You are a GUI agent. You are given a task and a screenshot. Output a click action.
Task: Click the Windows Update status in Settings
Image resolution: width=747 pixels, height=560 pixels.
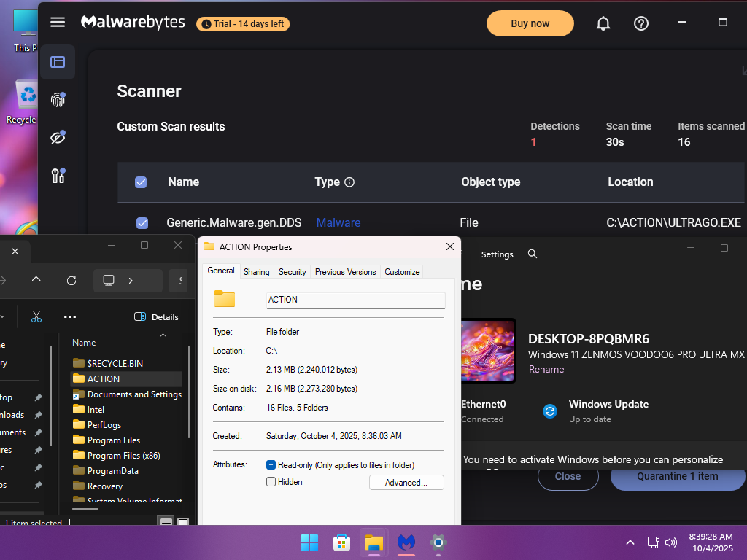(595, 411)
